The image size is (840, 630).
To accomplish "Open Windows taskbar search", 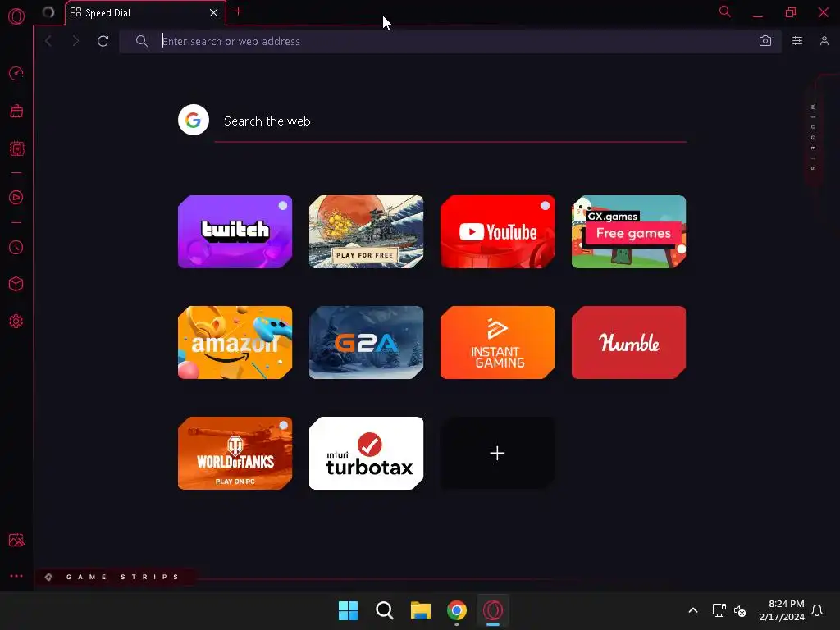I will pos(384,610).
